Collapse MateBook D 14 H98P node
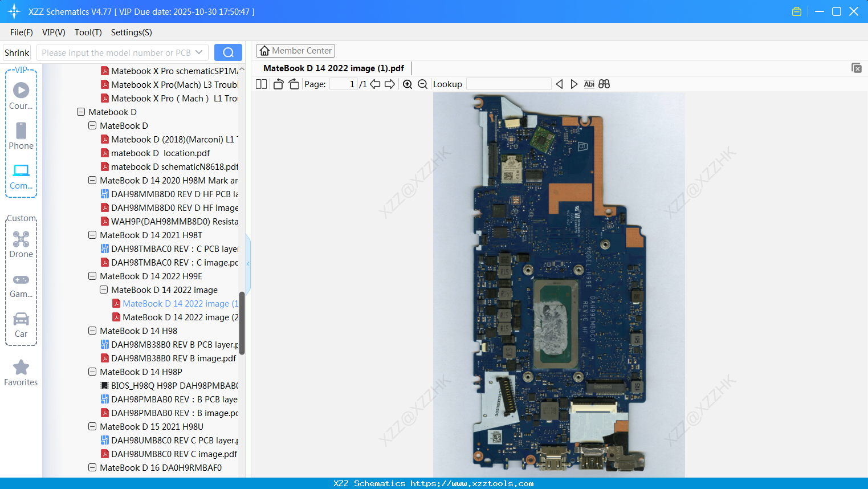The height and width of the screenshot is (489, 868). 92,372
